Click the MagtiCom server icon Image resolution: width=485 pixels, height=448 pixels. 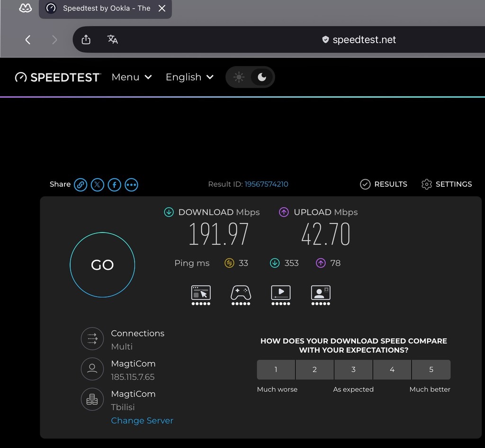(92, 399)
